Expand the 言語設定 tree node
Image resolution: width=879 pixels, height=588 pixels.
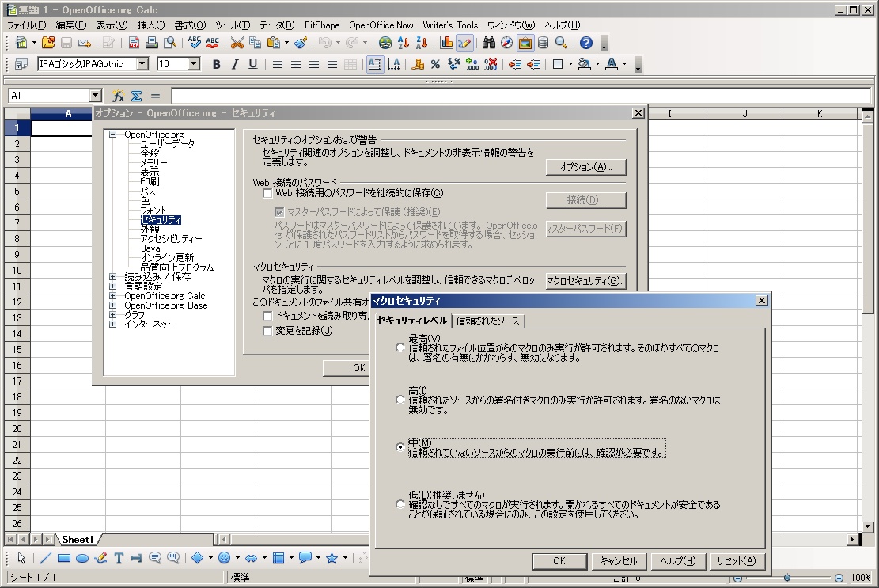pos(112,286)
